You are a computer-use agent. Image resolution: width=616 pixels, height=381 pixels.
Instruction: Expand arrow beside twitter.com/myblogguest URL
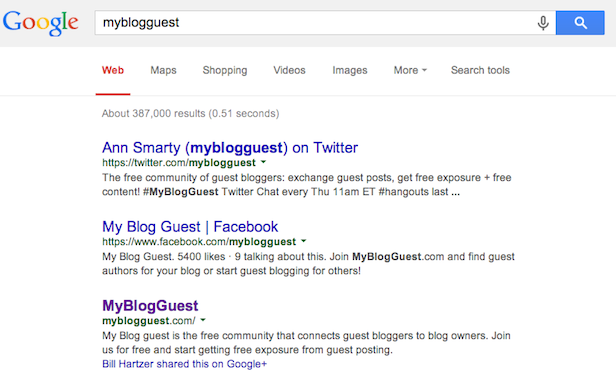pyautogui.click(x=263, y=162)
